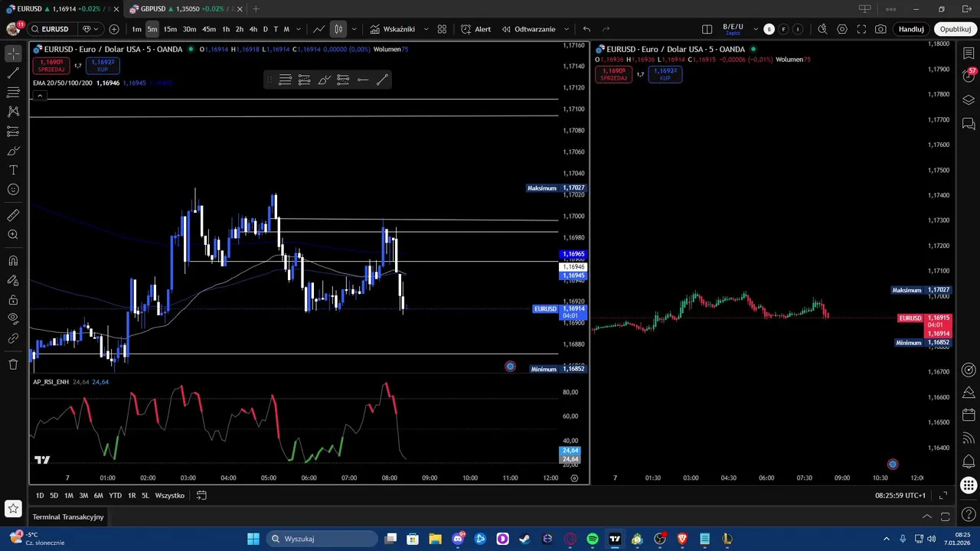Open the patterns tool in left sidebar
The width and height of the screenshot is (980, 551).
click(13, 112)
